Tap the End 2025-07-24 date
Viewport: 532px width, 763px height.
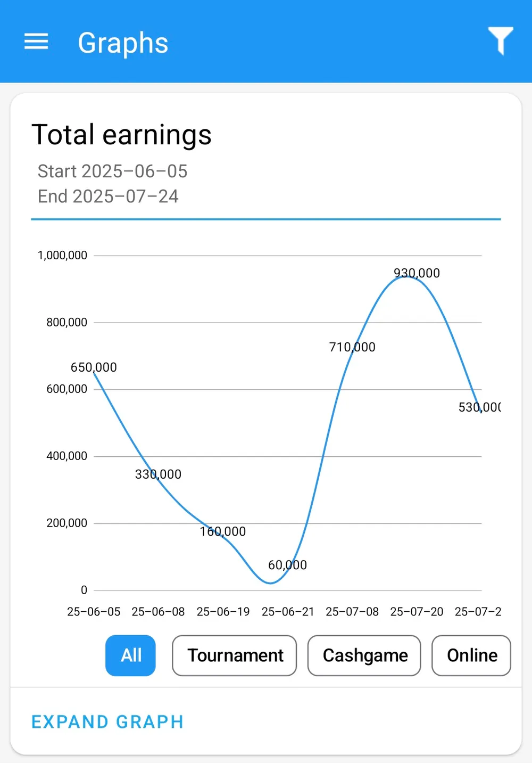(108, 196)
